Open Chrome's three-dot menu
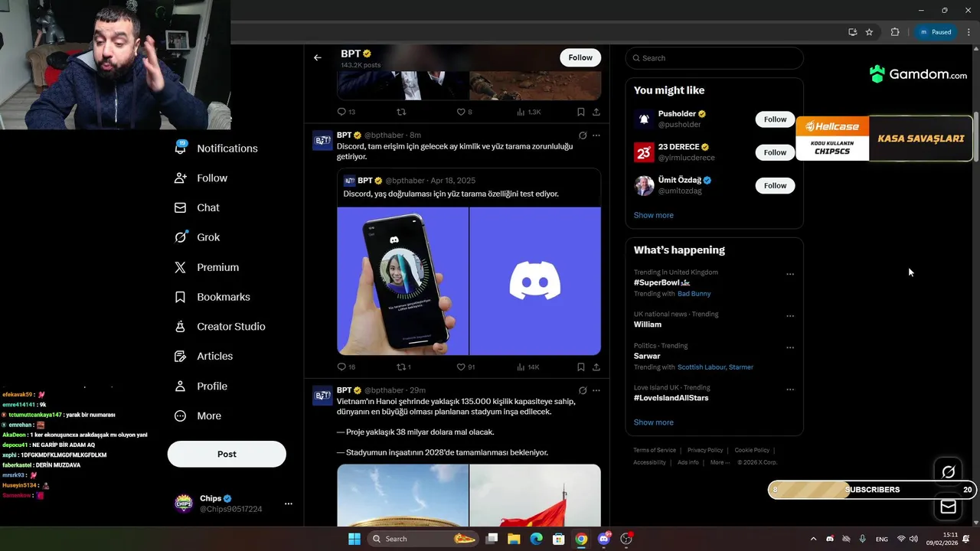 (968, 32)
